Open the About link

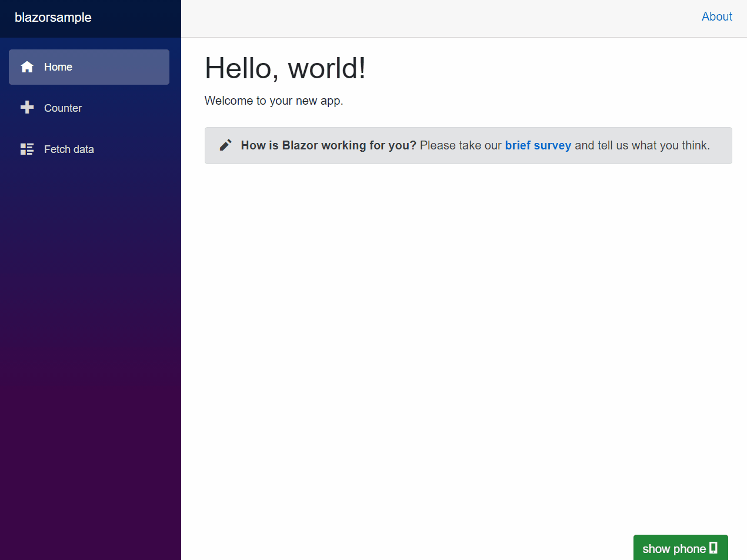pyautogui.click(x=716, y=16)
